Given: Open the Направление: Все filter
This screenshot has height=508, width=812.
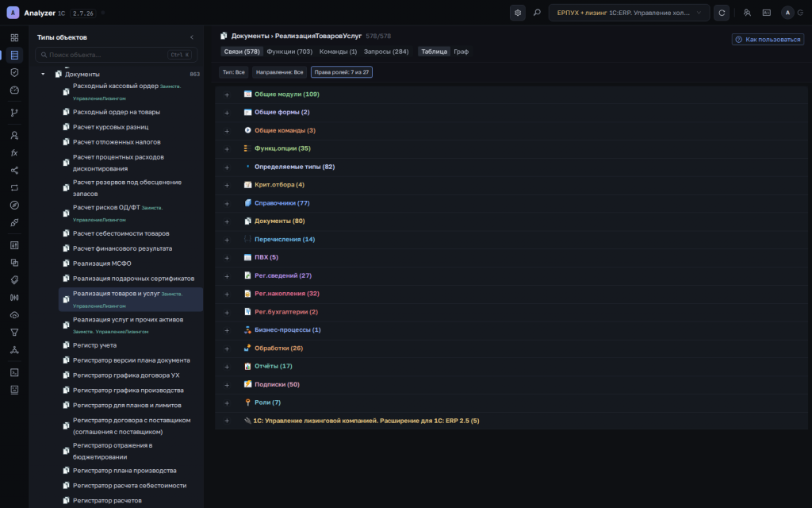Looking at the screenshot, I should (280, 72).
